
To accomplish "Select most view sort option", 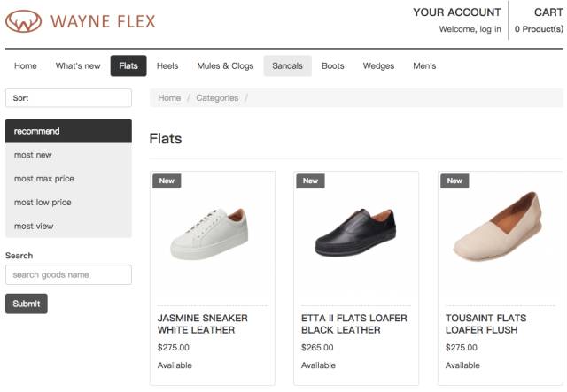I will pos(34,227).
